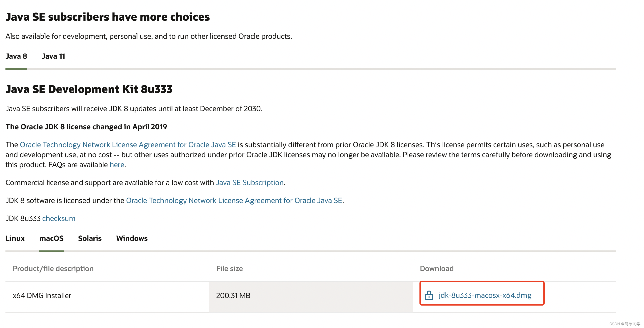Screen dimensions: 644x328
Task: Click the lock icon next to the dmg download
Action: [429, 295]
